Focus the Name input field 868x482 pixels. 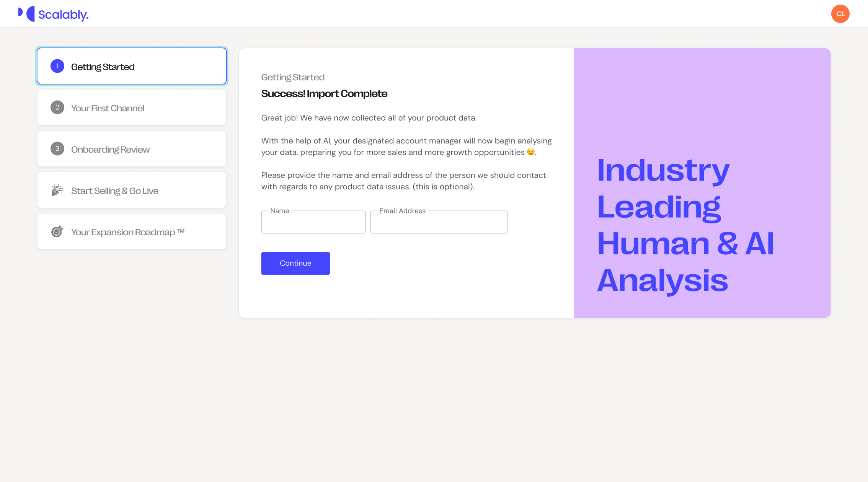313,222
